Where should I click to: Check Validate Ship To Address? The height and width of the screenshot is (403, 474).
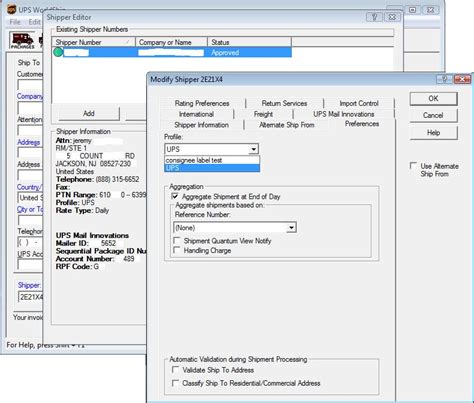175,370
